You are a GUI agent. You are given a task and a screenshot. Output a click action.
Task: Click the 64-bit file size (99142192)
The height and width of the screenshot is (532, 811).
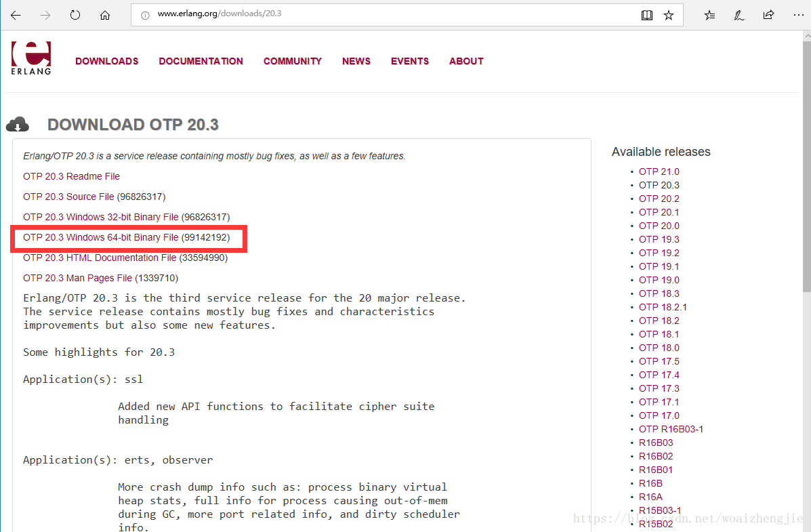(205, 238)
